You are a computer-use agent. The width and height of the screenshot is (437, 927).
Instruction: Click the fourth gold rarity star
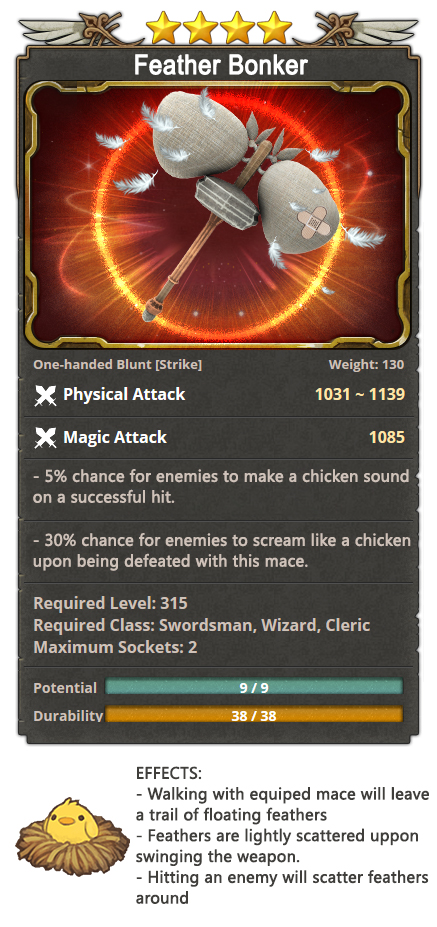click(274, 28)
